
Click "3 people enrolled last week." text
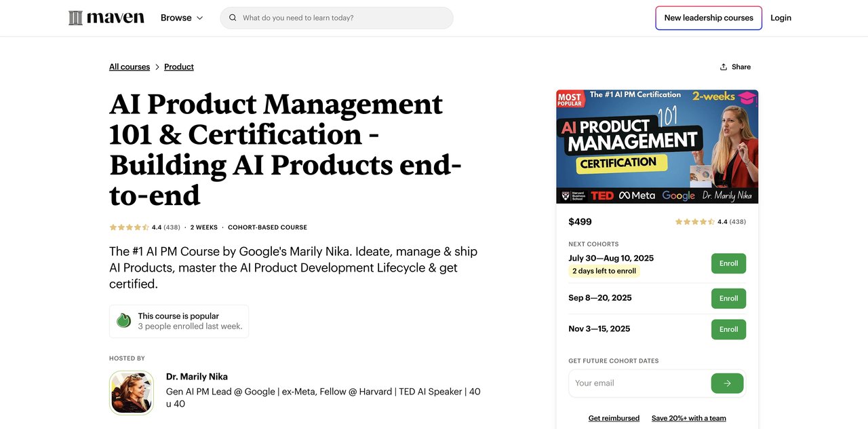click(190, 327)
